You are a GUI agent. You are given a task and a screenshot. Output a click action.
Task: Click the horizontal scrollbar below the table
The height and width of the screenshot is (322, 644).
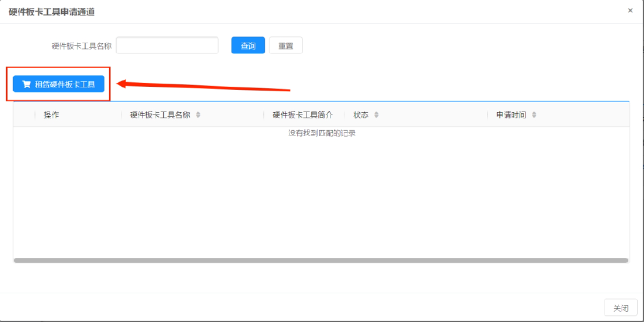coord(320,260)
